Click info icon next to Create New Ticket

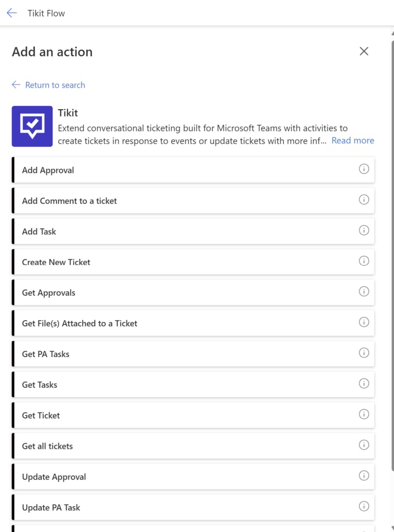(x=364, y=261)
